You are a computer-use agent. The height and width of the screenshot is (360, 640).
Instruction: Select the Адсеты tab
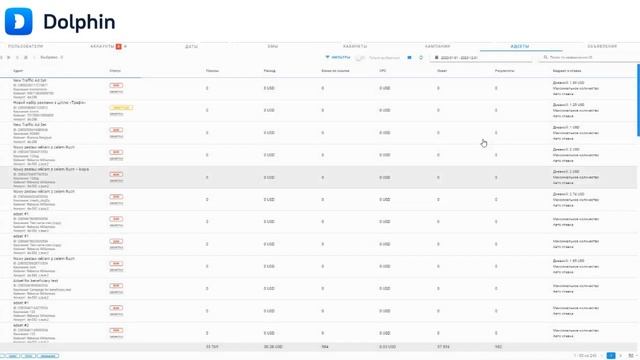coord(520,47)
